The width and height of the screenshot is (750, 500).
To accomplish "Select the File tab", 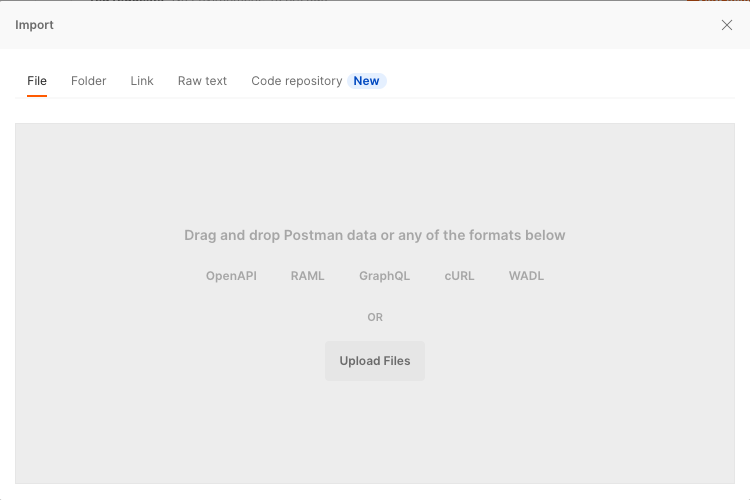I will 37,81.
